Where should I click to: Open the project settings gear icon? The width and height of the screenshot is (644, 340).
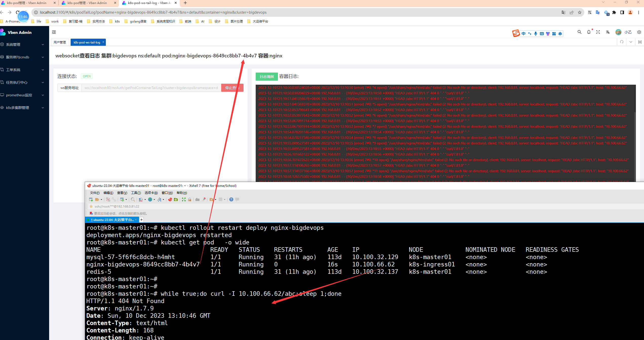[639, 32]
